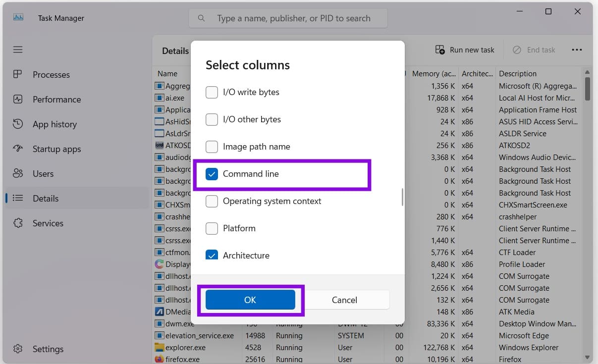The image size is (598, 364).
Task: Click the AsHidSrv process icon
Action: click(x=159, y=122)
